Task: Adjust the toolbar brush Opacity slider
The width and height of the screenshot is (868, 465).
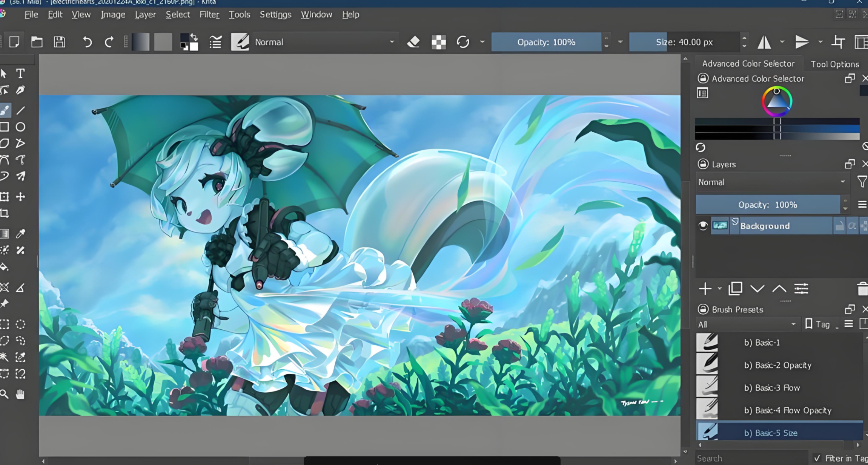Action: click(x=546, y=42)
